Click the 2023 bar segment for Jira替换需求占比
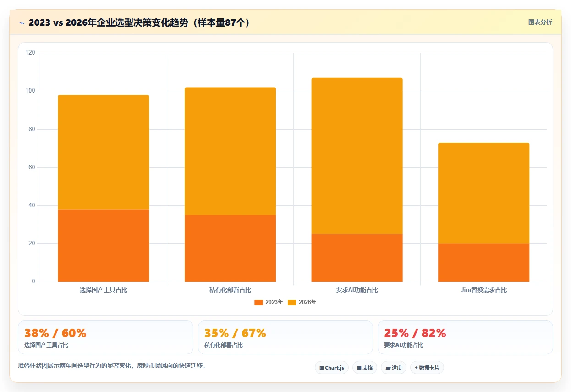The width and height of the screenshot is (571, 392). (x=483, y=262)
